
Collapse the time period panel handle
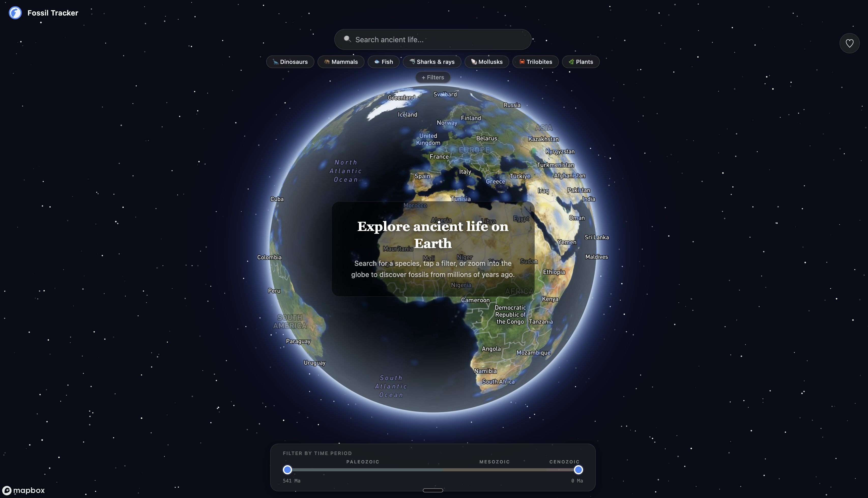[433, 490]
